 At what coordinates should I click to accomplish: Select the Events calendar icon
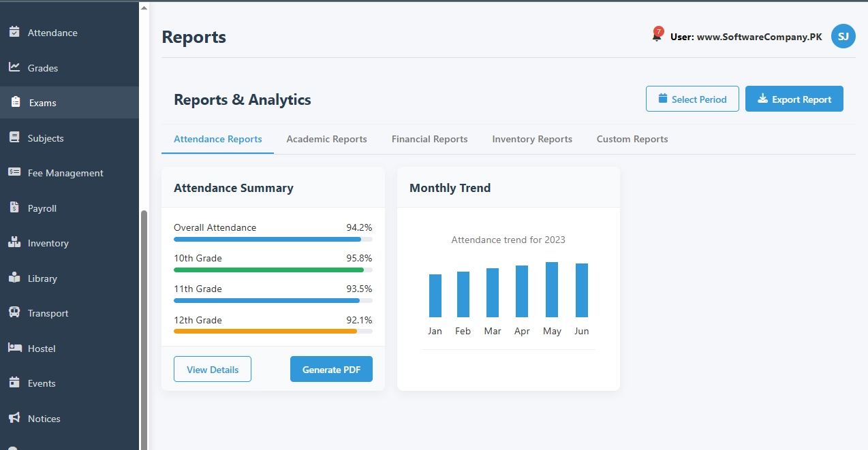point(14,383)
